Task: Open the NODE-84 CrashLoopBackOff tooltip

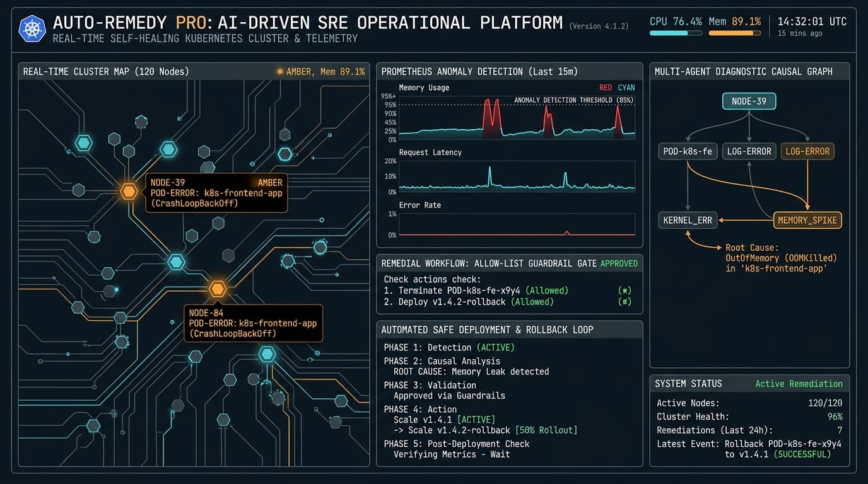Action: (x=253, y=323)
